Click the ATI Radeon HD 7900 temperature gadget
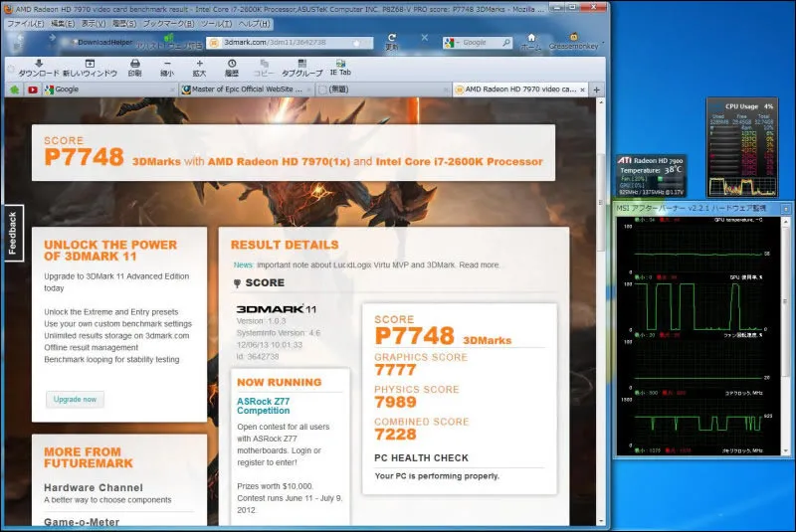 click(x=652, y=175)
